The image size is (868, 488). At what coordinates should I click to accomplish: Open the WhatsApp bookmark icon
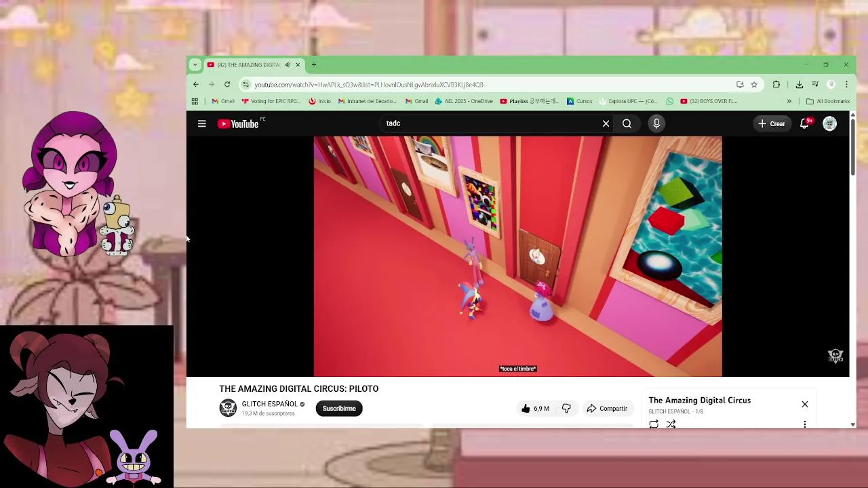670,102
